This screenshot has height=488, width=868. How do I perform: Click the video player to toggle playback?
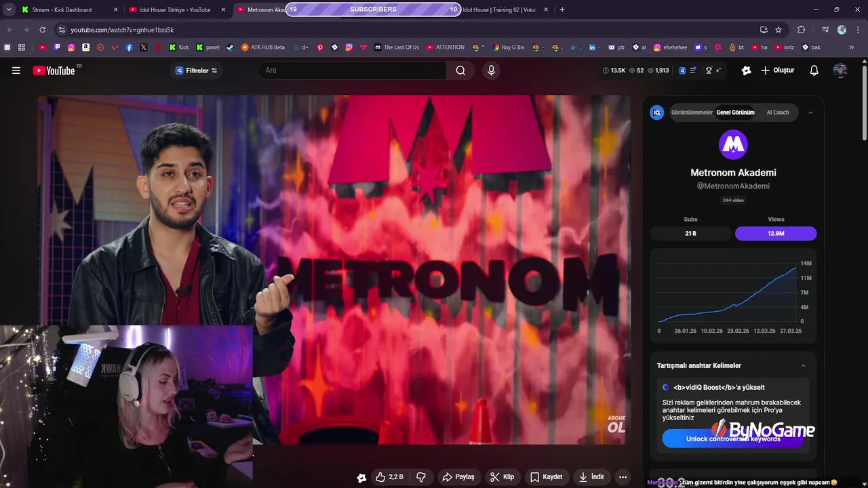click(334, 270)
